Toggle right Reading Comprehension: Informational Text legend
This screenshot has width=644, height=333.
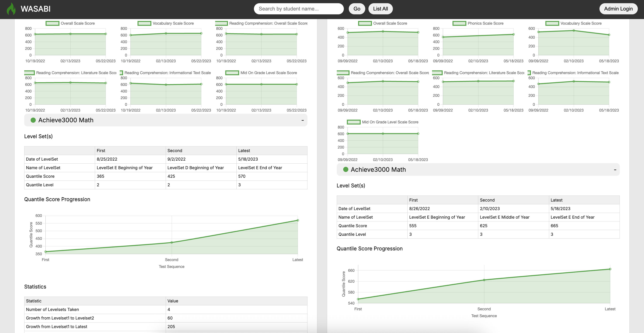tap(529, 73)
